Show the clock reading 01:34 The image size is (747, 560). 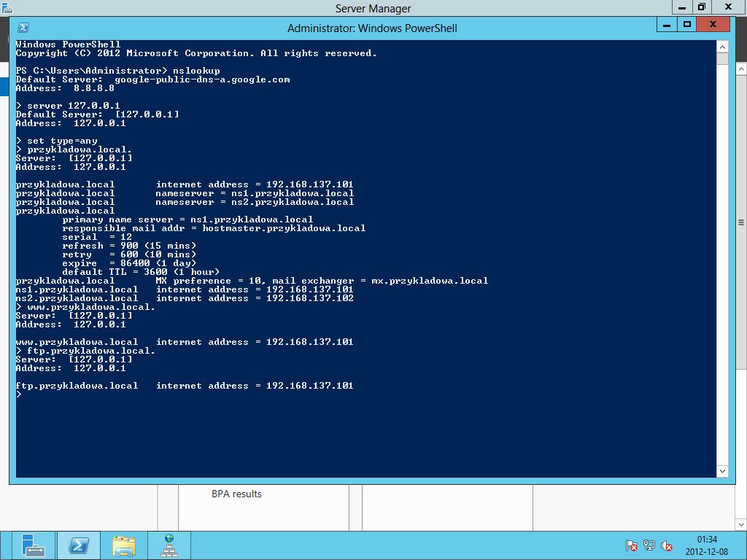coord(707,540)
